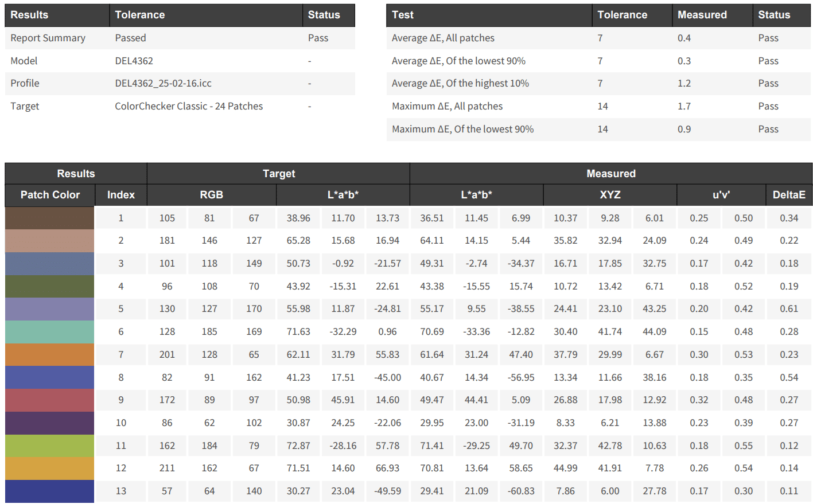The image size is (813, 504).
Task: Select the XYZ column header under Measured
Action: pos(610,195)
